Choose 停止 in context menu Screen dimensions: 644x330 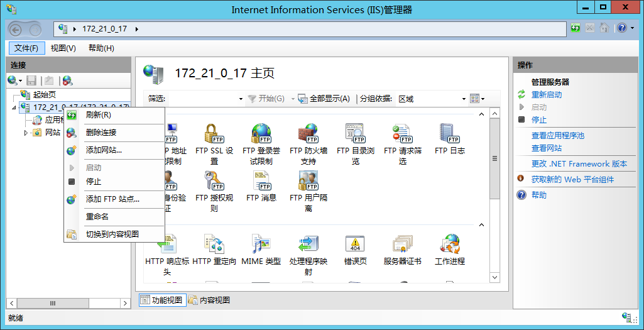114,181
